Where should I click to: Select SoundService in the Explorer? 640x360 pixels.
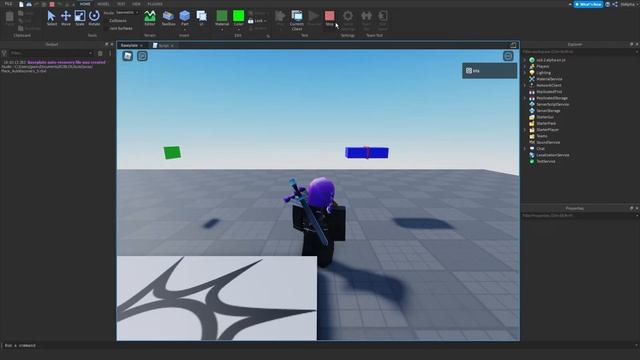click(x=548, y=142)
